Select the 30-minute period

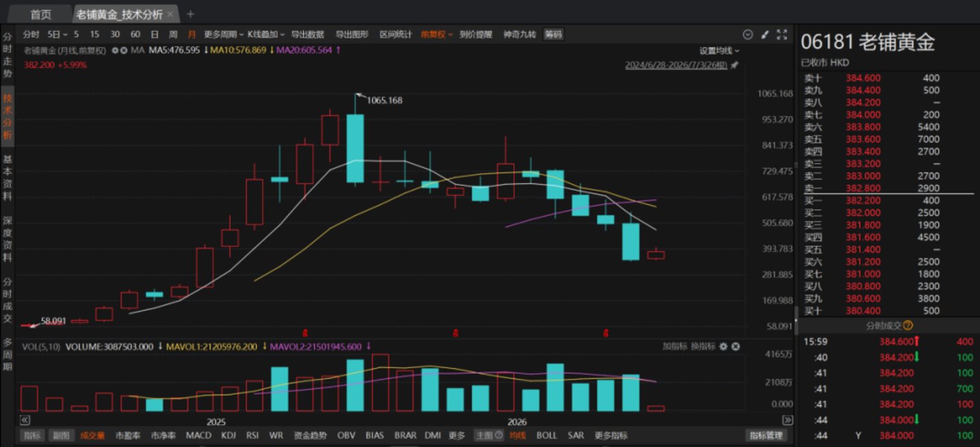click(115, 34)
